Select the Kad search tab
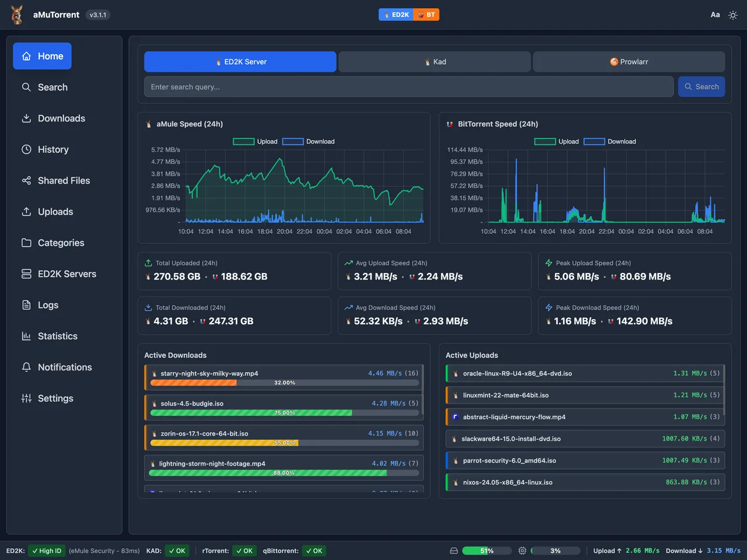 (435, 62)
